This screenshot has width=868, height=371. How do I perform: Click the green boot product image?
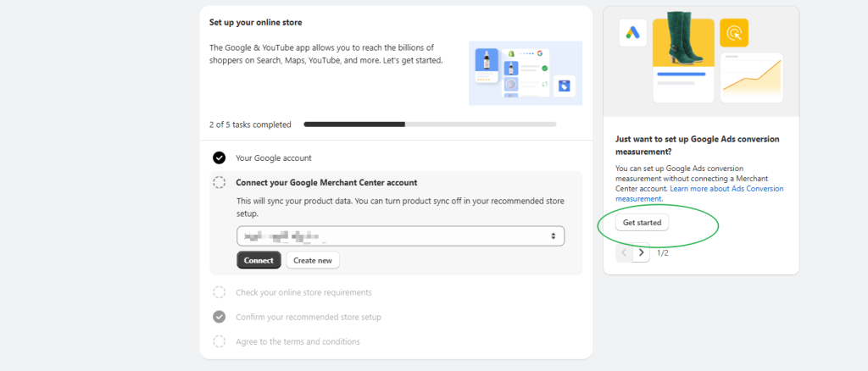(x=683, y=37)
